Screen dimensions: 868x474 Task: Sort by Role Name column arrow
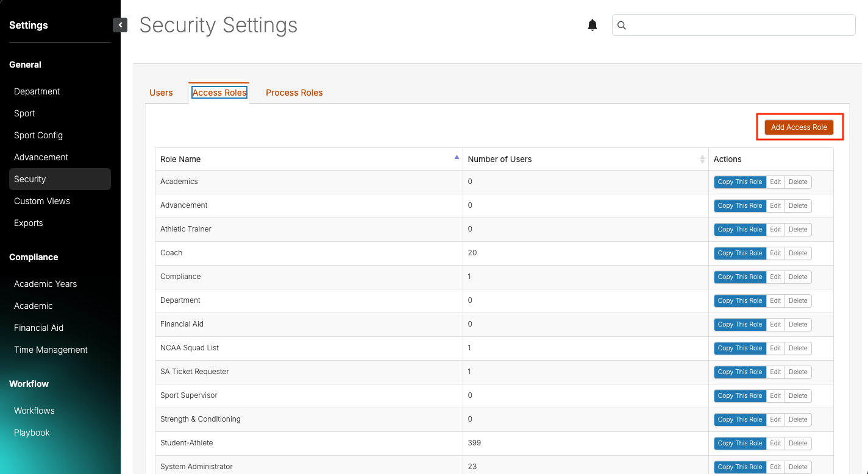click(x=457, y=157)
